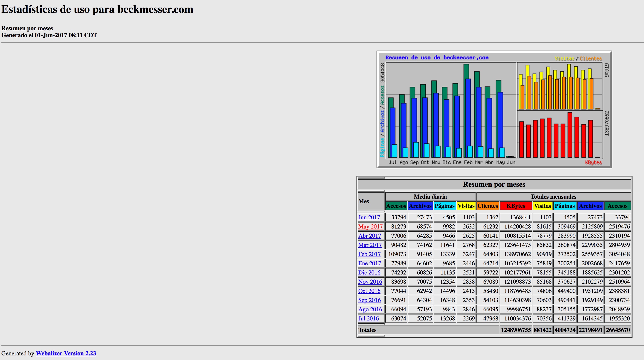Click the usage summary bar chart image

point(494,109)
